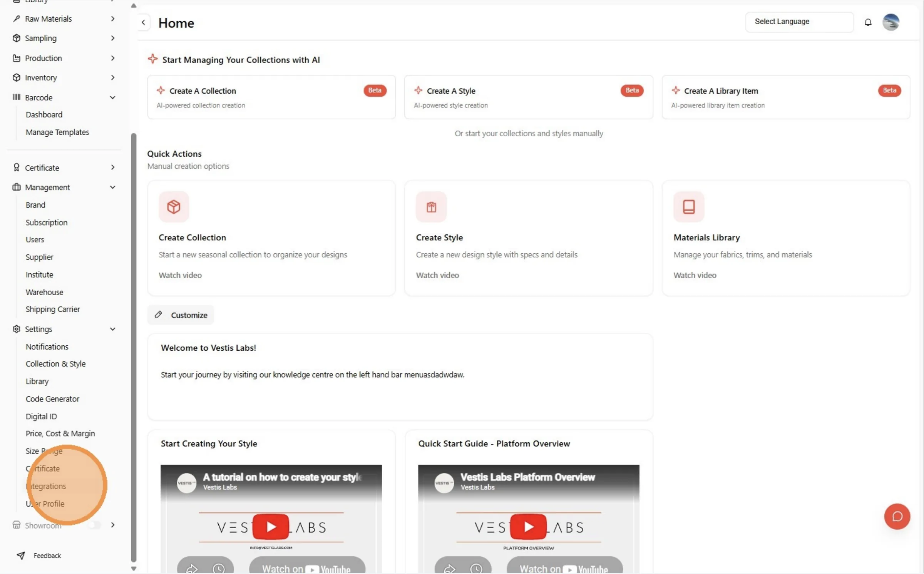Play the Vestis Labs Platform Overview video
The height and width of the screenshot is (574, 924).
[528, 526]
